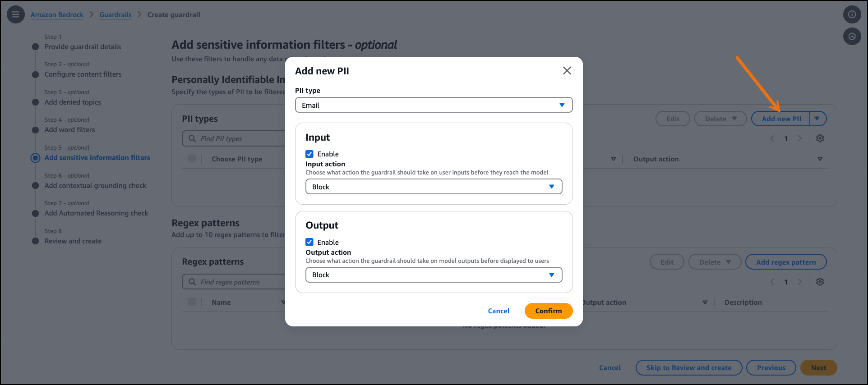Viewport: 868px width, 385px height.
Task: Click the info icon in top right
Action: pyautogui.click(x=852, y=14)
